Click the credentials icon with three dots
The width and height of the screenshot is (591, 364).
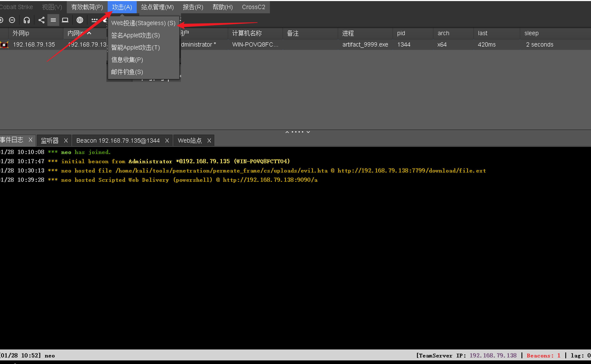point(94,20)
